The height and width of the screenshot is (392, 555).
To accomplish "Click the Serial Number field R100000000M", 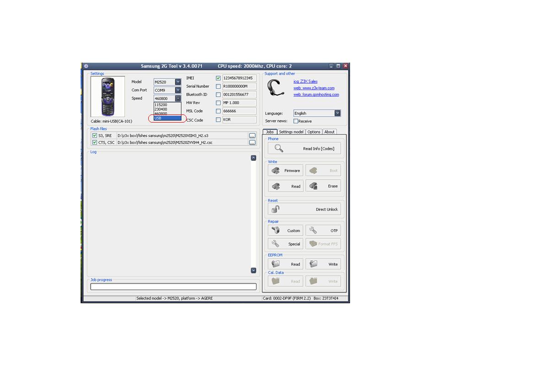I will click(x=239, y=86).
